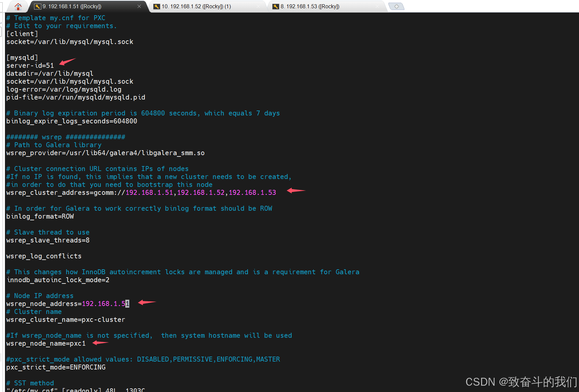
Task: Click the innodb_autoinc_lock_mode=2 line
Action: [58, 280]
